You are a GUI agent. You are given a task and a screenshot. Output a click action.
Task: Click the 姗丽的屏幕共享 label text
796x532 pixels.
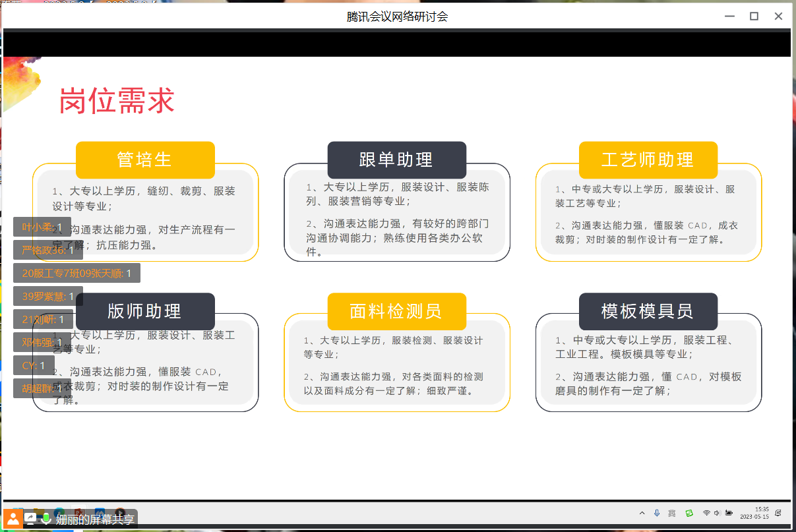(95, 519)
